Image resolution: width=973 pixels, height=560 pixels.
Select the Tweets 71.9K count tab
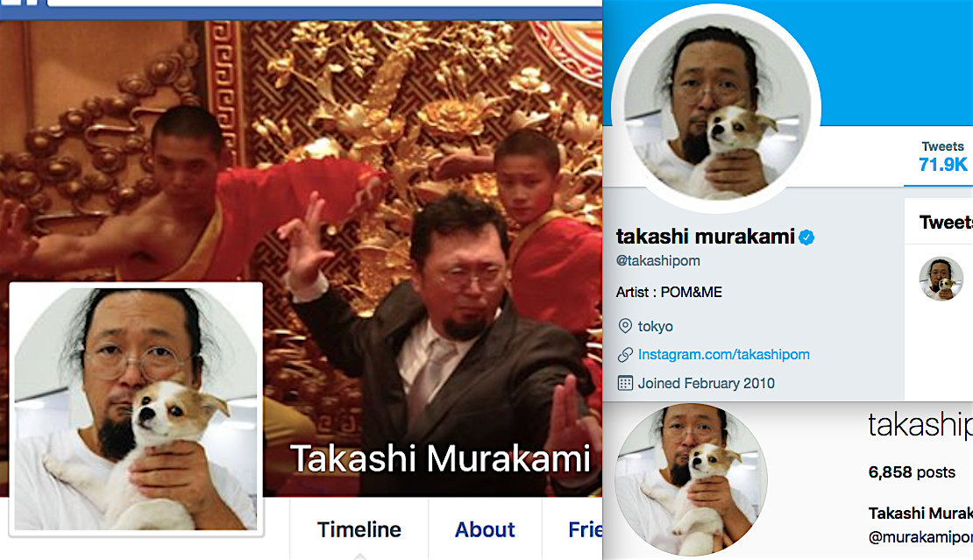(x=942, y=156)
